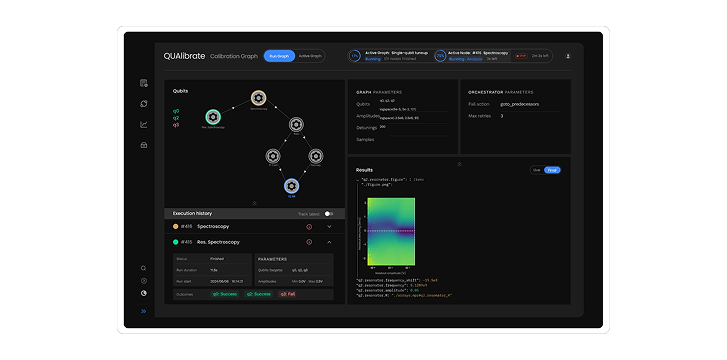Click the Status Finished row

coord(212,259)
